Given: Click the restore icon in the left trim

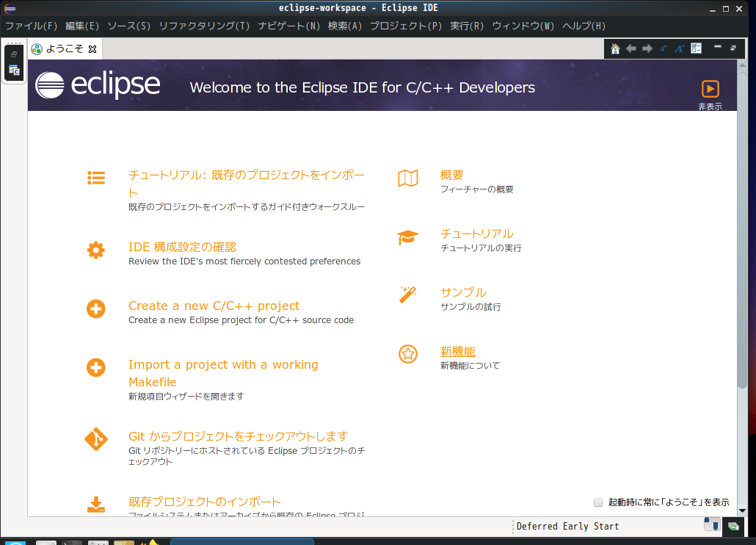Looking at the screenshot, I should pos(14,54).
